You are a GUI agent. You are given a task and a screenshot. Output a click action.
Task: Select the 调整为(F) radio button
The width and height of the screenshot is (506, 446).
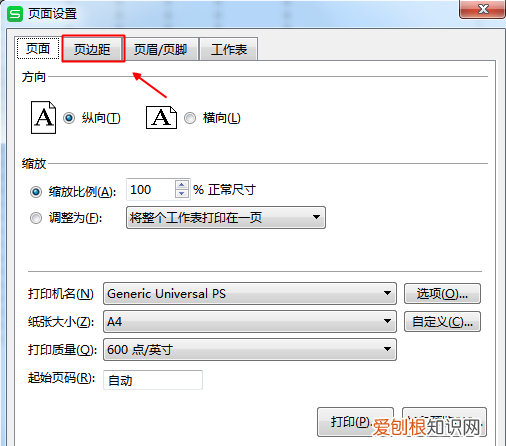tap(36, 218)
